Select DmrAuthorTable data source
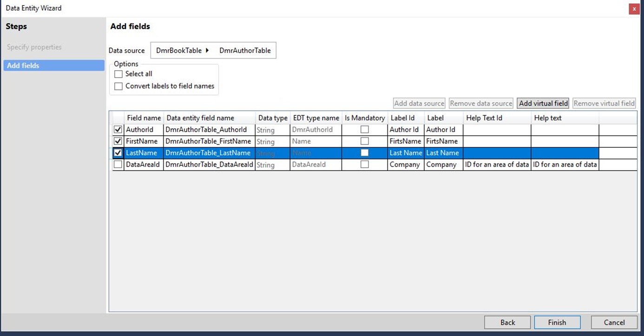The image size is (644, 336). (245, 50)
